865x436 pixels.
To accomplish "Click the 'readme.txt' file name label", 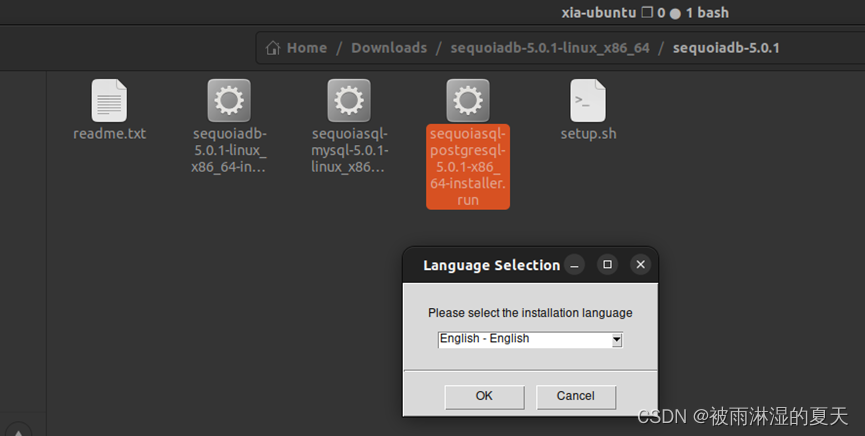I will [x=109, y=134].
